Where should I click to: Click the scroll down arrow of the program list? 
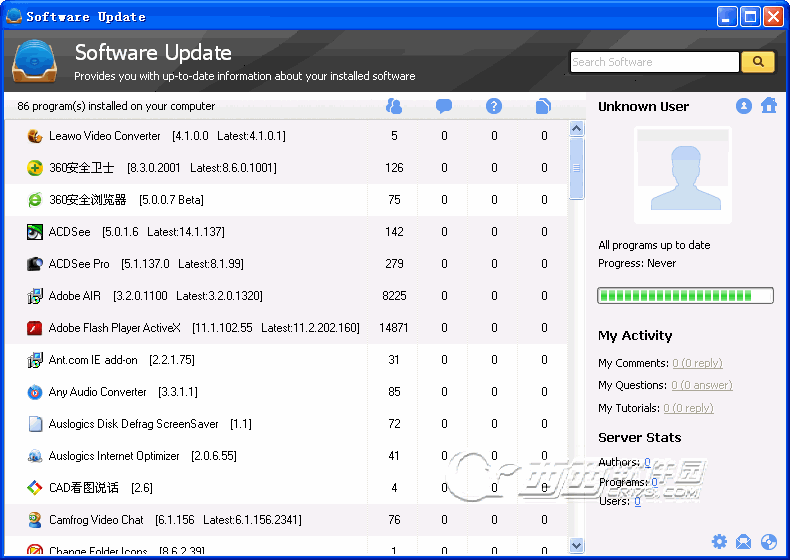[x=576, y=545]
